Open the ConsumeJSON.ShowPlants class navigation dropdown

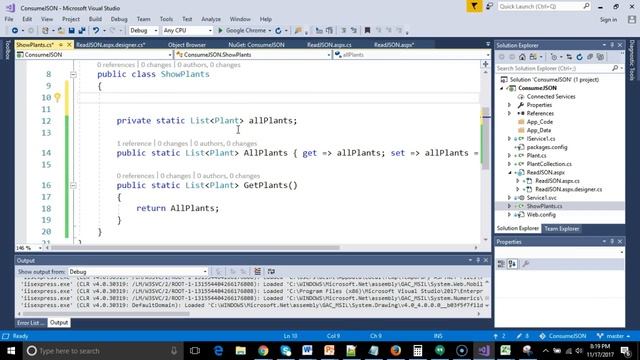tap(253, 55)
